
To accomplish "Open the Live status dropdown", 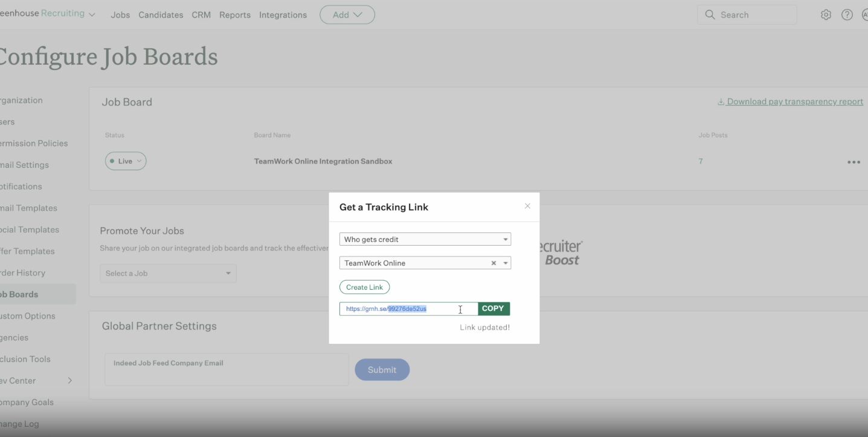I will (126, 161).
